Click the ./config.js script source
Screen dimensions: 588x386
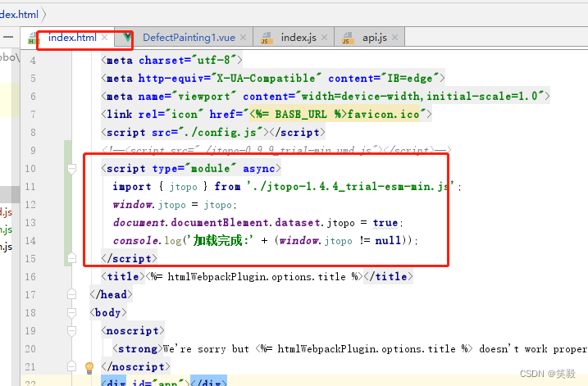pyautogui.click(x=220, y=132)
